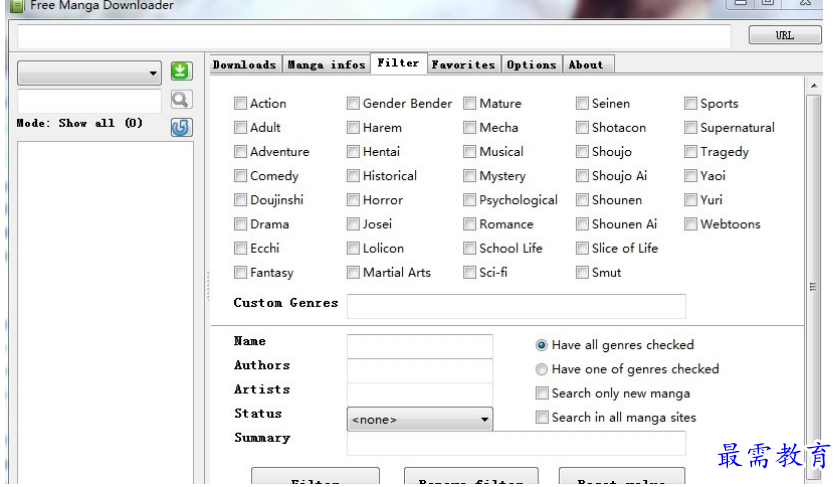Click the magnifying glass search icon
839x487 pixels.
tap(181, 100)
